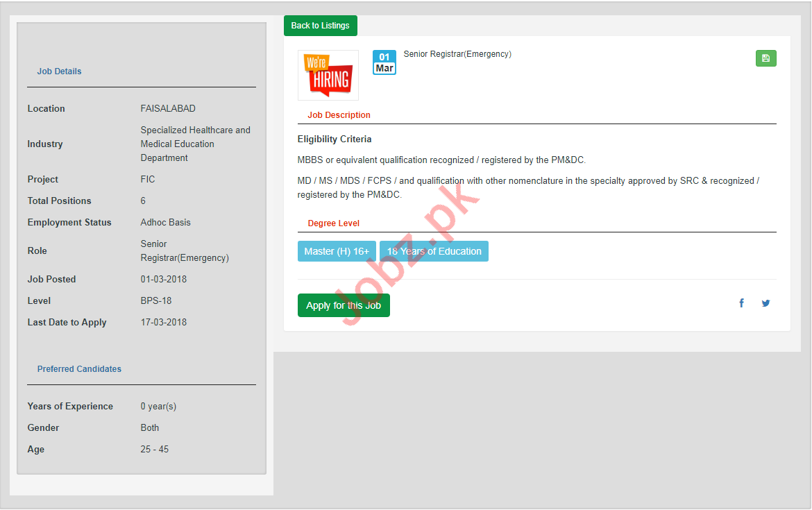Viewport: 812px width, 510px height.
Task: Share this job on Facebook
Action: (x=741, y=303)
